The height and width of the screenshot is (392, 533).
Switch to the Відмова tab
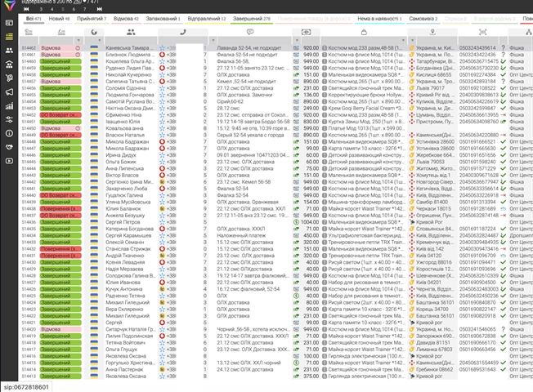tap(123, 17)
